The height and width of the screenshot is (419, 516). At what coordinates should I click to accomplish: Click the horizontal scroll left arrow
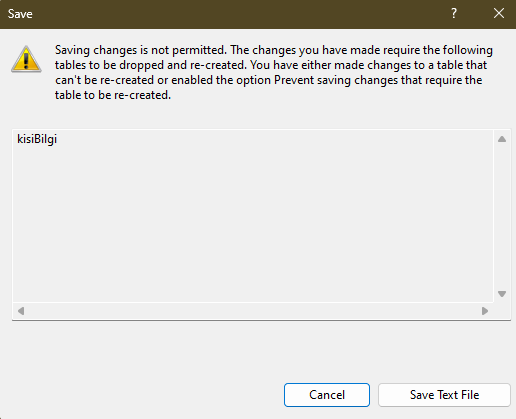[21, 311]
